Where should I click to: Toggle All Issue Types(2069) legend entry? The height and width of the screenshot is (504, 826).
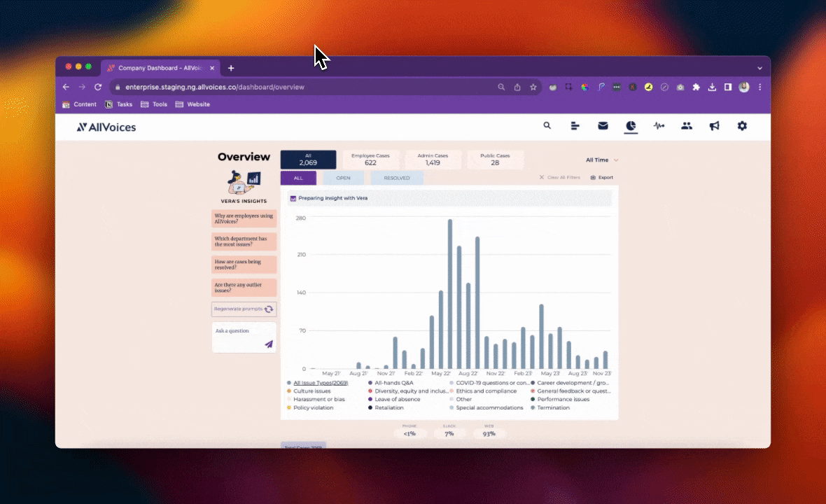[x=317, y=383]
